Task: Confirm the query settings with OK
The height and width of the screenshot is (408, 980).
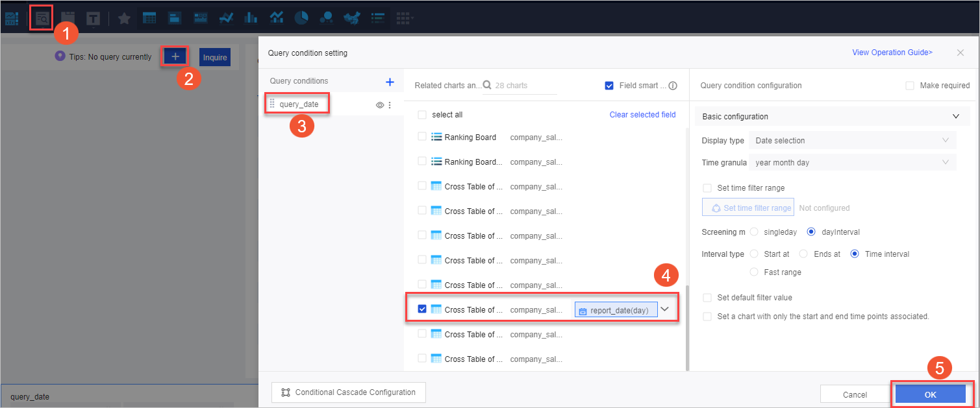Action: pos(930,394)
